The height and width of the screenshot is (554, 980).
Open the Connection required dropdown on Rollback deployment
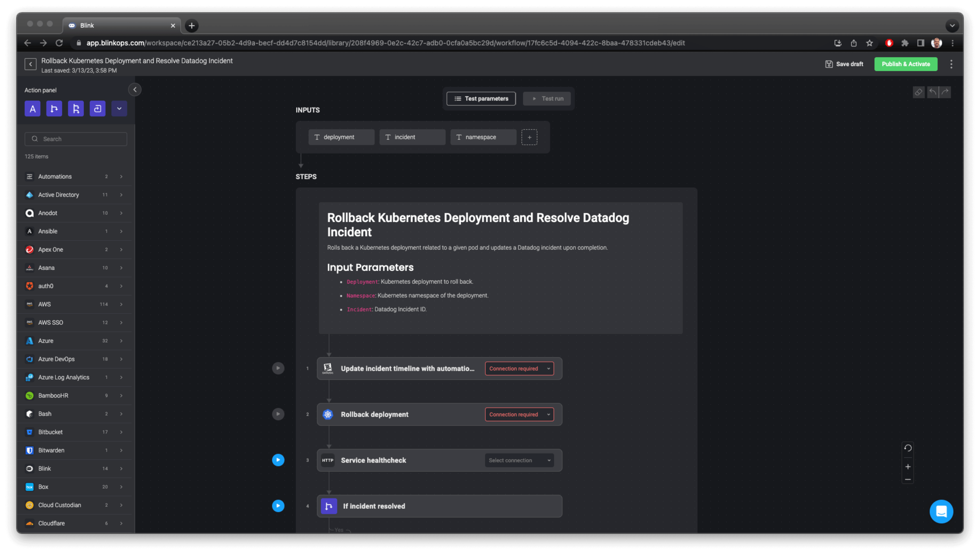coord(519,414)
